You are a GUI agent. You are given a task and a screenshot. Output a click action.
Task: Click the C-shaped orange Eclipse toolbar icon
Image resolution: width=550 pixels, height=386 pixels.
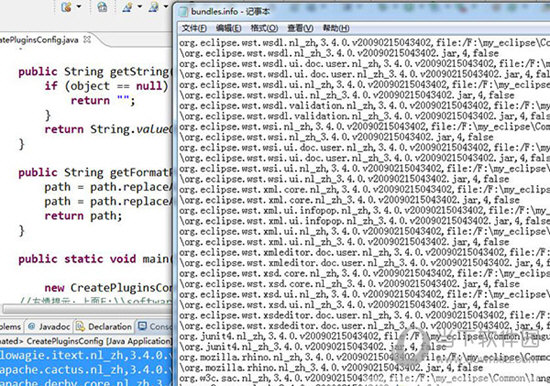66,6
